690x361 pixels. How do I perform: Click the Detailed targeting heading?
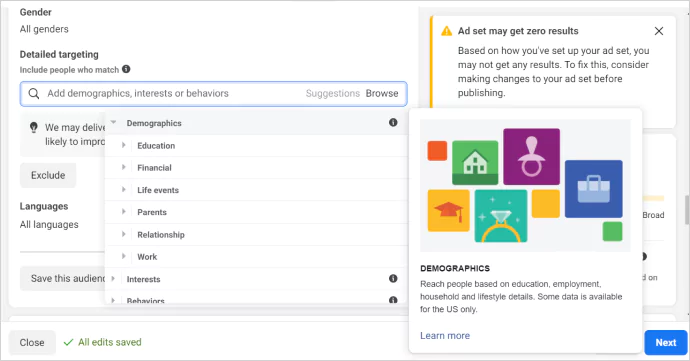(59, 55)
